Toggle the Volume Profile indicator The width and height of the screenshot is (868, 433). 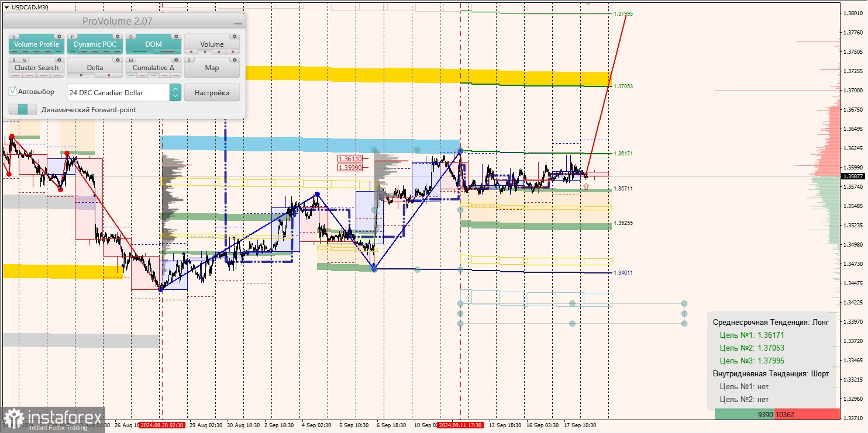pos(36,44)
